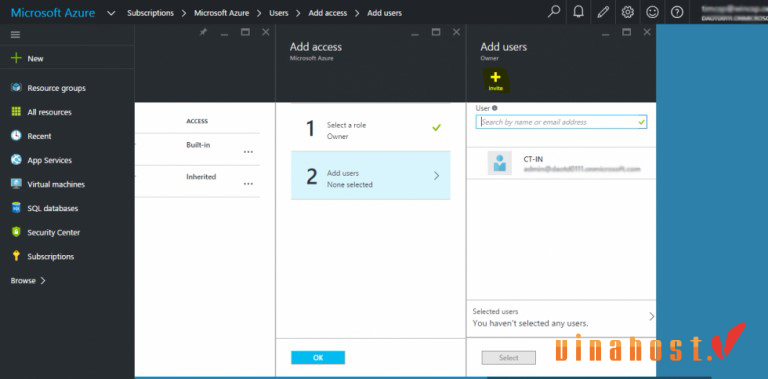Click the OK button
This screenshot has height=379, width=768.
(x=318, y=357)
